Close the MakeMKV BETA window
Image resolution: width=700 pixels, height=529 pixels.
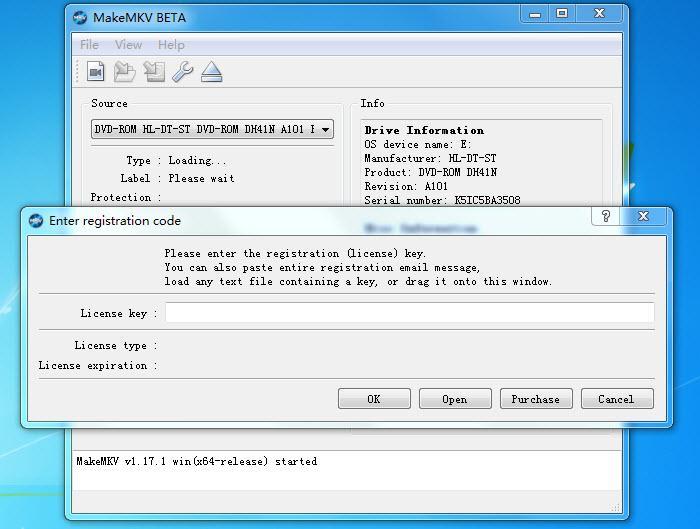tap(599, 14)
